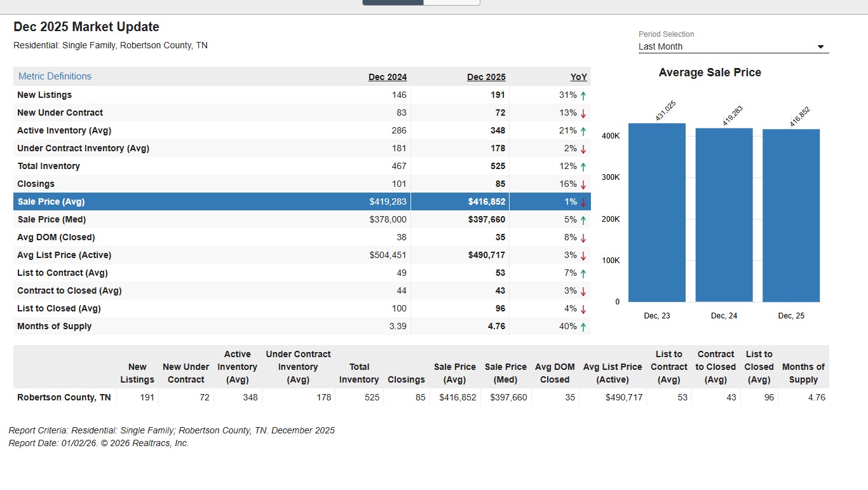Click the Dec, 23 bar in chart

point(657,212)
